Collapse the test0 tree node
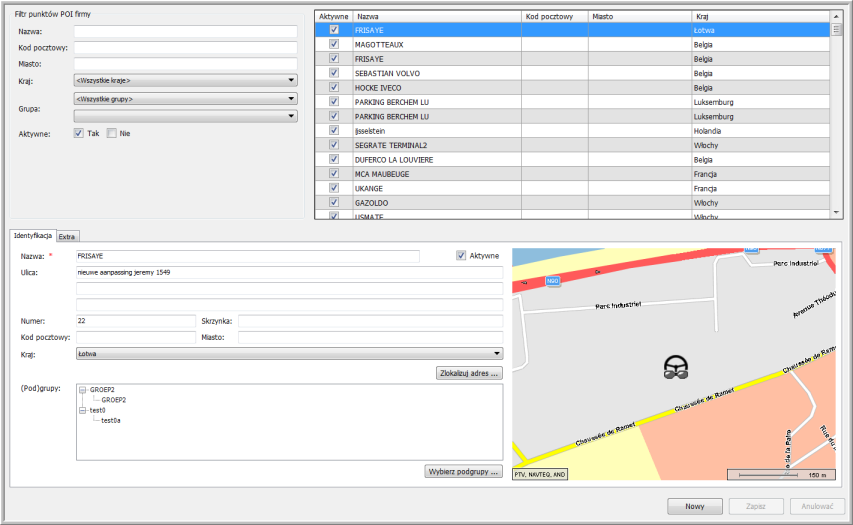The height and width of the screenshot is (525, 853). click(82, 410)
